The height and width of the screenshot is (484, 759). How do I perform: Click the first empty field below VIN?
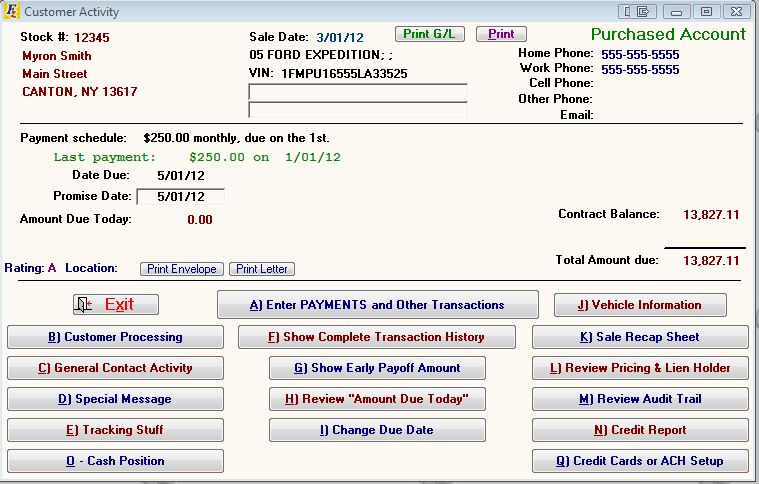click(x=358, y=93)
